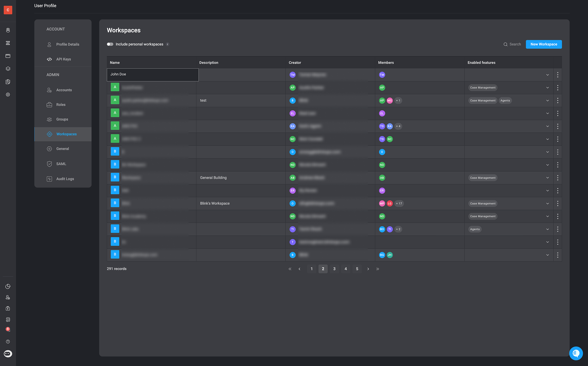The image size is (588, 366).
Task: Open the terminal avatar icon at bottom
Action: (8, 354)
